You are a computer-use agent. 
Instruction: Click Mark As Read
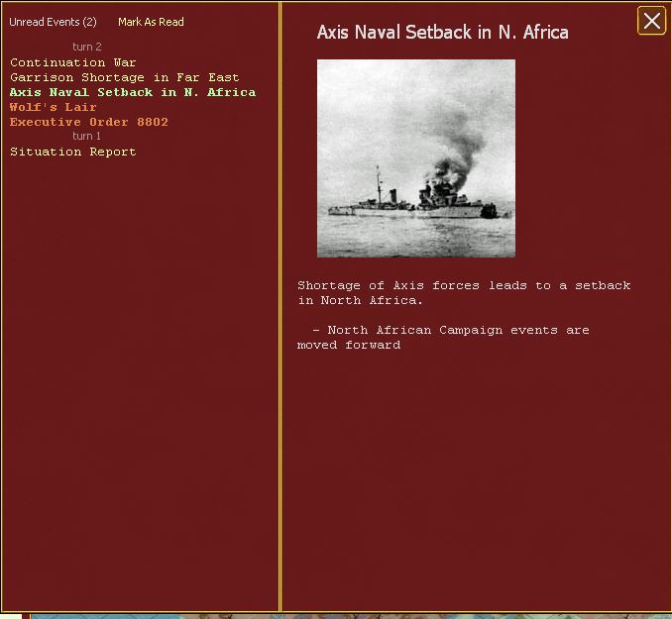(151, 22)
